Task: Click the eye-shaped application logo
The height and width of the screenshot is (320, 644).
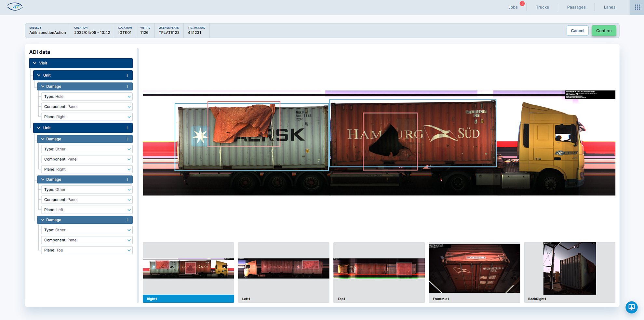Action: tap(15, 7)
